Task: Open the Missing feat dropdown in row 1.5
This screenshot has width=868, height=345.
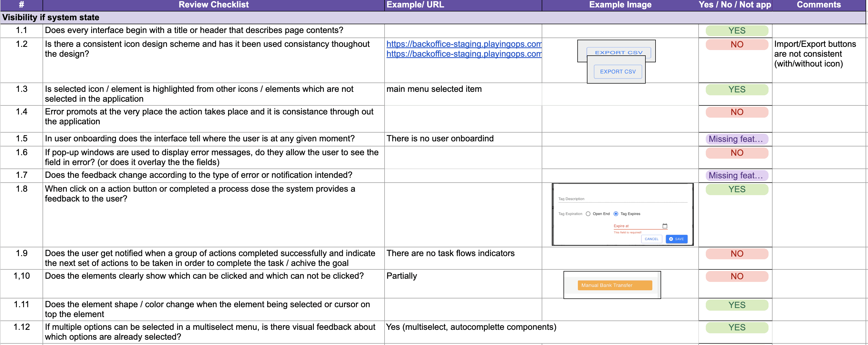Action: click(x=737, y=139)
